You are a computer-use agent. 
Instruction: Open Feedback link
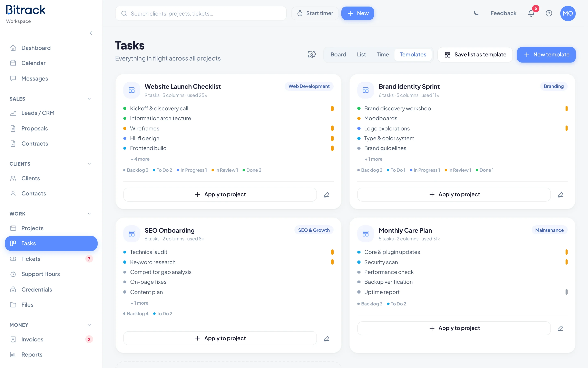click(503, 13)
